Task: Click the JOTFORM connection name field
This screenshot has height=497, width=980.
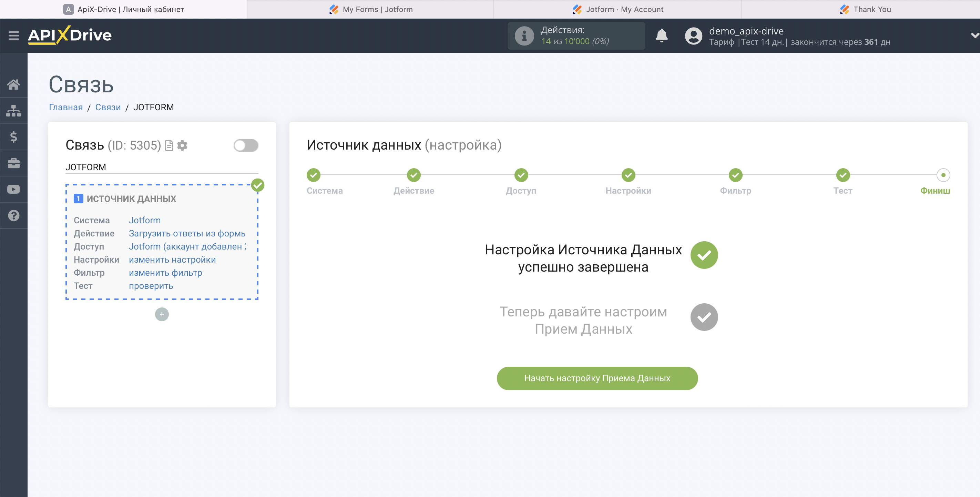Action: [x=162, y=167]
